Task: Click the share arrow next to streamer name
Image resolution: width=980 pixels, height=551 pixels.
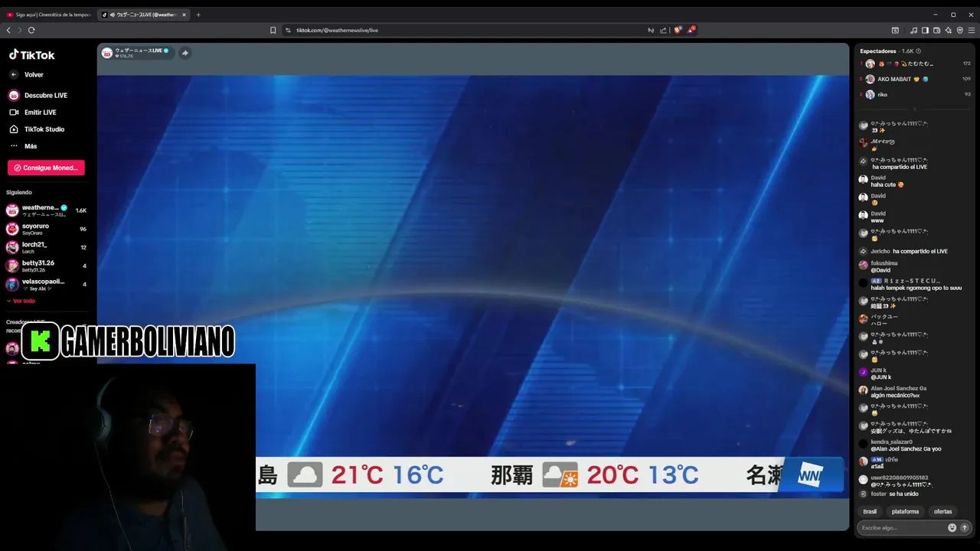Action: pos(185,53)
